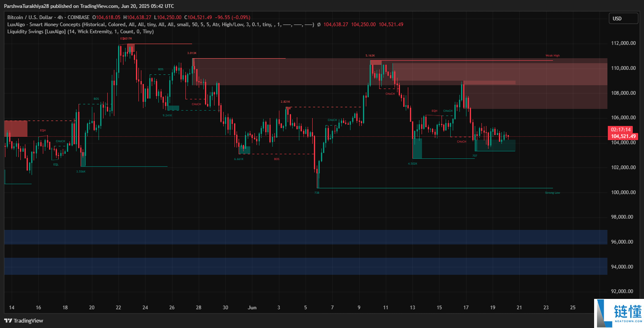Click the Weak High marker label

pyautogui.click(x=553, y=55)
